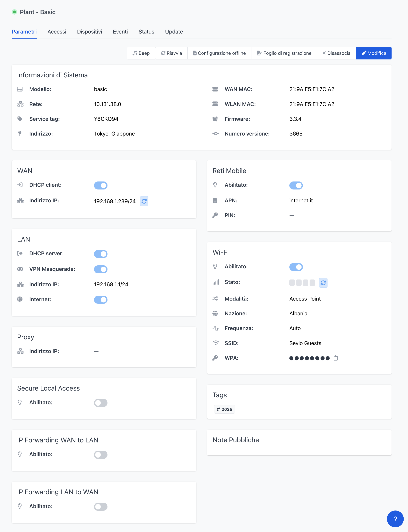Click the Riavvia restart button
Viewport: 408px width, 532px height.
(x=171, y=53)
